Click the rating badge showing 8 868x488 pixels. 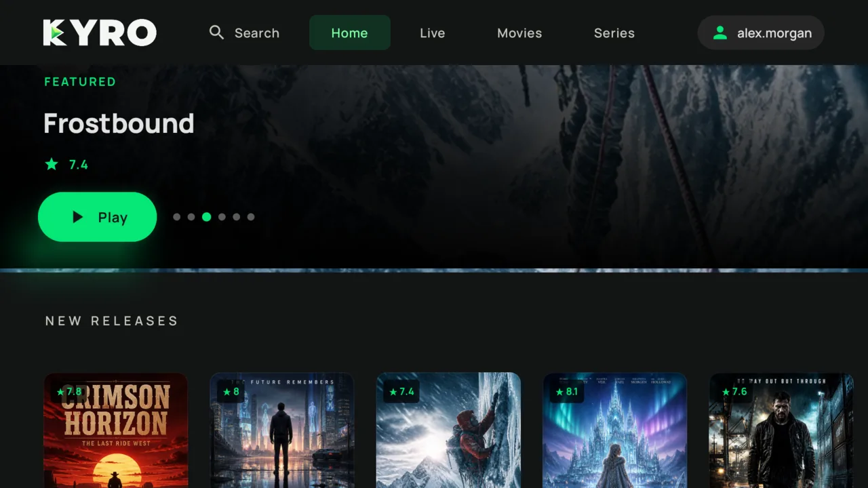pos(231,392)
